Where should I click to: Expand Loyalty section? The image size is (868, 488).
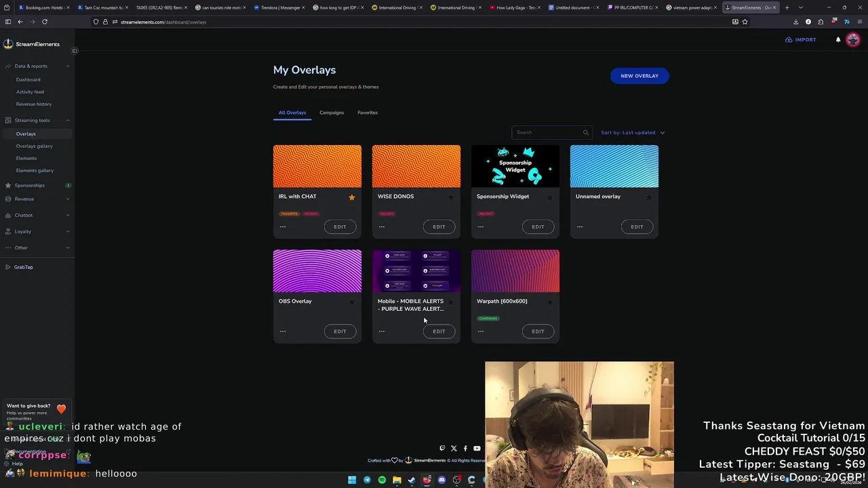(x=68, y=232)
